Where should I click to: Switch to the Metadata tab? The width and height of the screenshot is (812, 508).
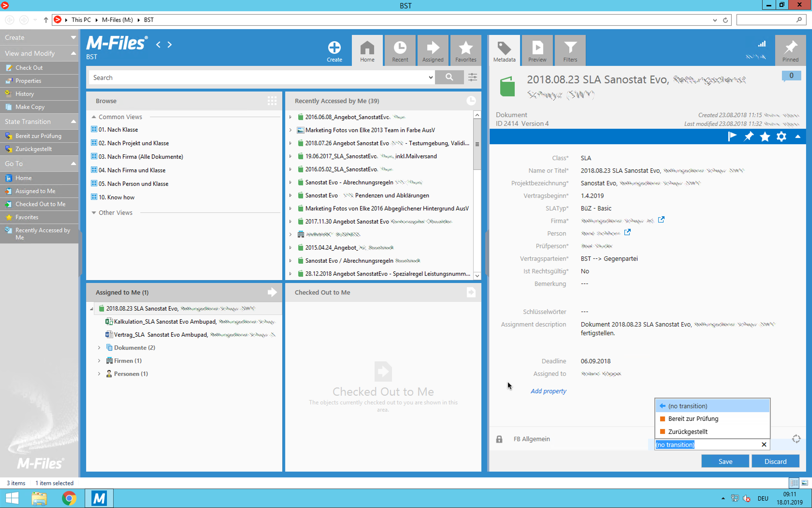(x=504, y=51)
